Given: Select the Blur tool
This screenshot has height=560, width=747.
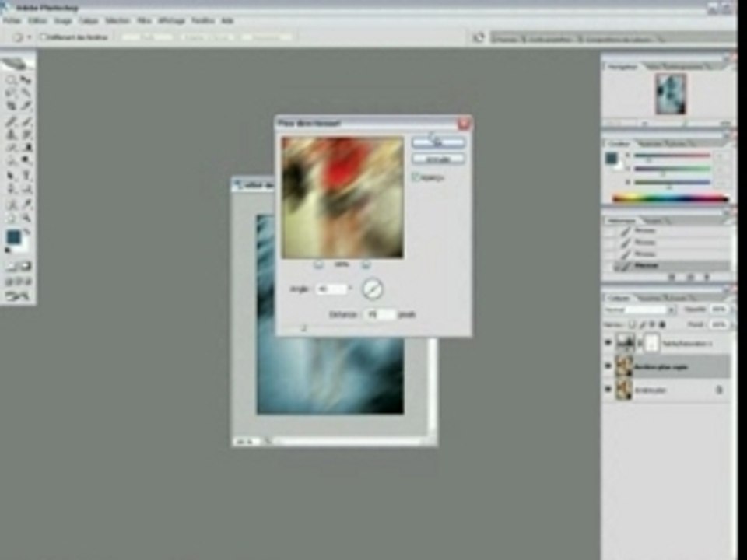Looking at the screenshot, I should 11,160.
